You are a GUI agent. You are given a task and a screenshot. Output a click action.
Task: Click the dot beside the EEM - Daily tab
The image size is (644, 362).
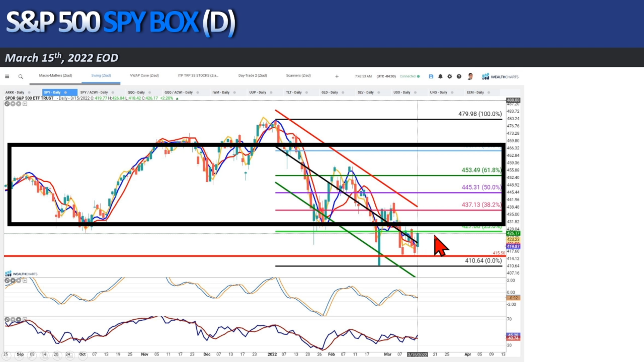click(x=489, y=93)
